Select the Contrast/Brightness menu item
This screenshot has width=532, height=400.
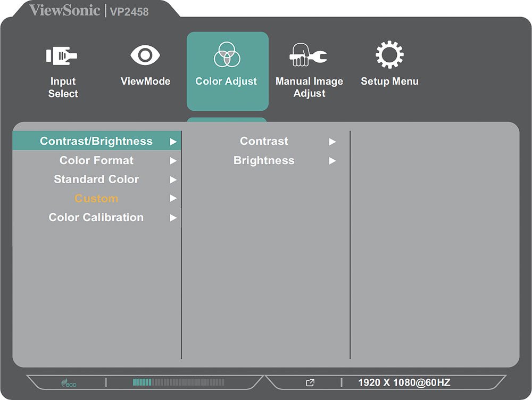pos(96,142)
